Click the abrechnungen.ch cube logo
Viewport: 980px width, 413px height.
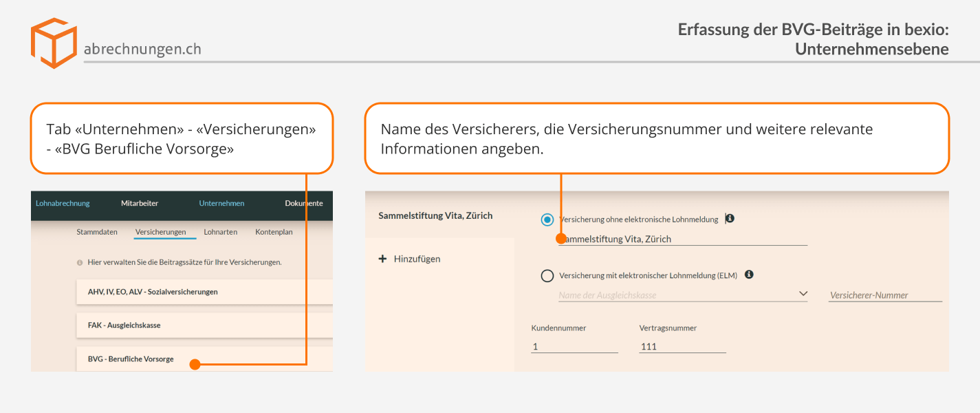[54, 43]
